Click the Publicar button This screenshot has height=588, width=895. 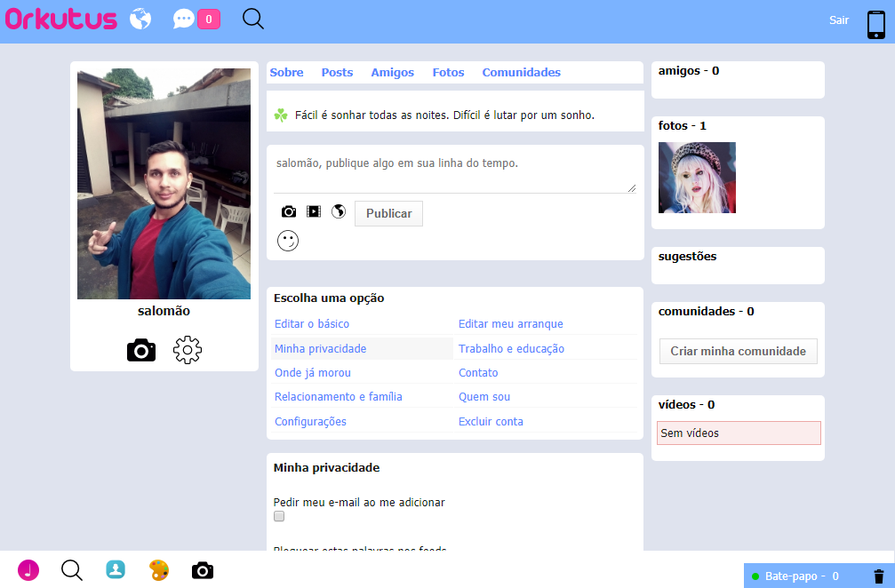click(x=388, y=213)
